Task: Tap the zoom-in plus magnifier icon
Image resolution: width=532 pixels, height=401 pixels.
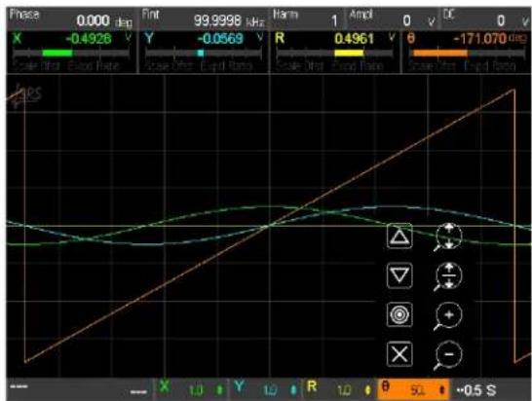Action: [x=448, y=316]
